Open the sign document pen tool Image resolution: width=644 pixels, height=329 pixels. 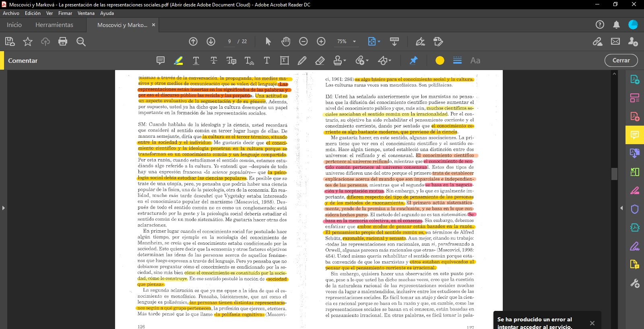click(420, 41)
